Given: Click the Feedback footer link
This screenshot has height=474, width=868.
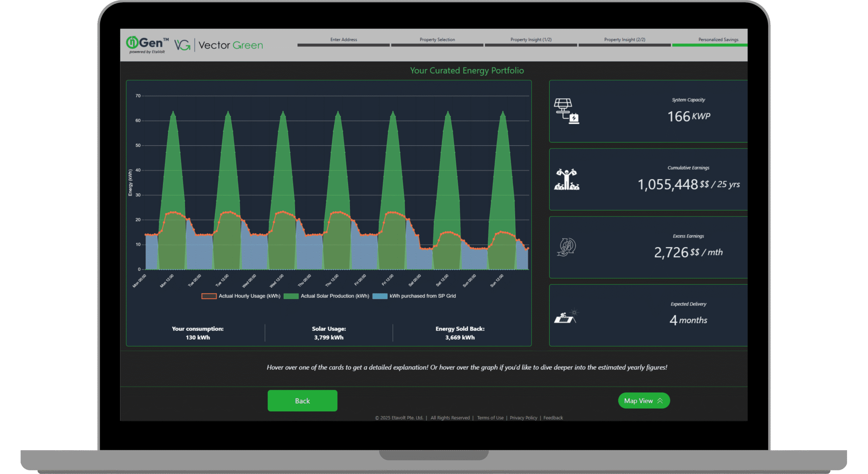Looking at the screenshot, I should 553,418.
